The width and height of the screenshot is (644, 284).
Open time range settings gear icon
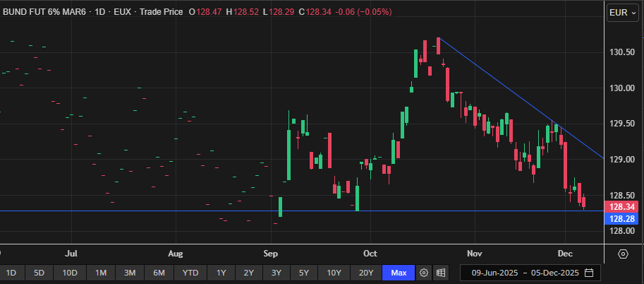[424, 273]
